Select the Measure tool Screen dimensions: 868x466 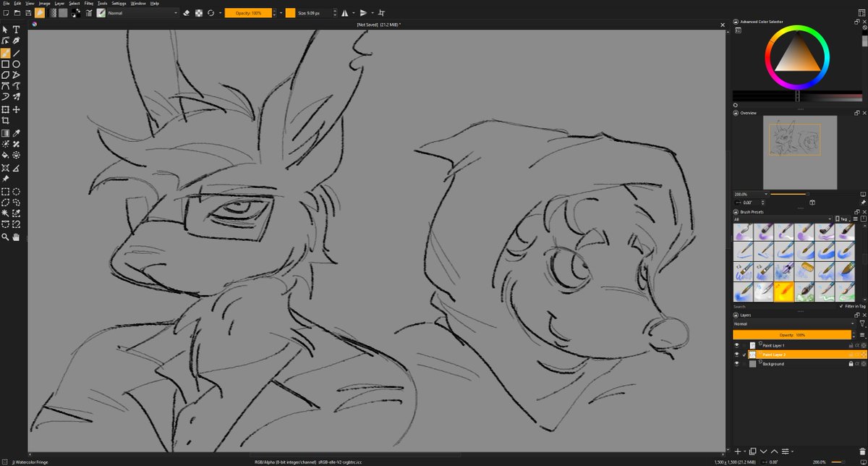click(x=16, y=168)
